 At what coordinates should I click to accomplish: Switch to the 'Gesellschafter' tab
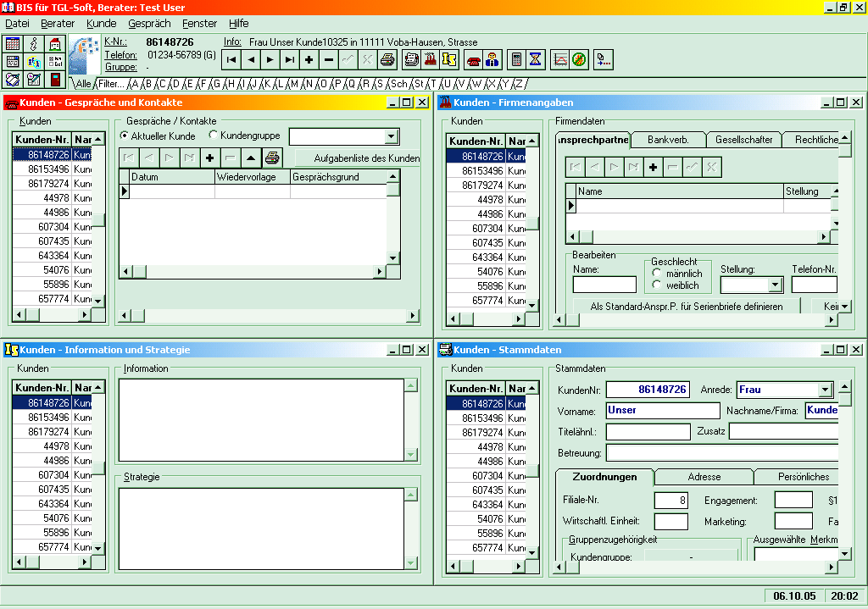[x=743, y=140]
